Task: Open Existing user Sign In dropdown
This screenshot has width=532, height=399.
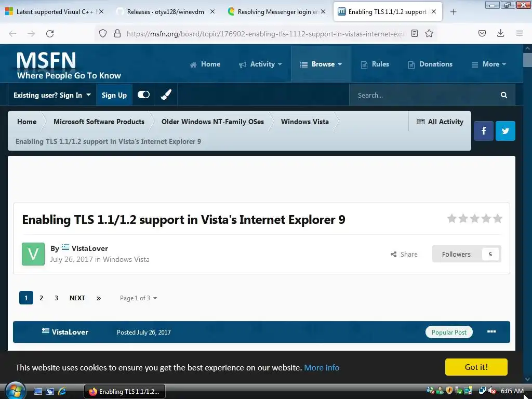Action: 52,95
